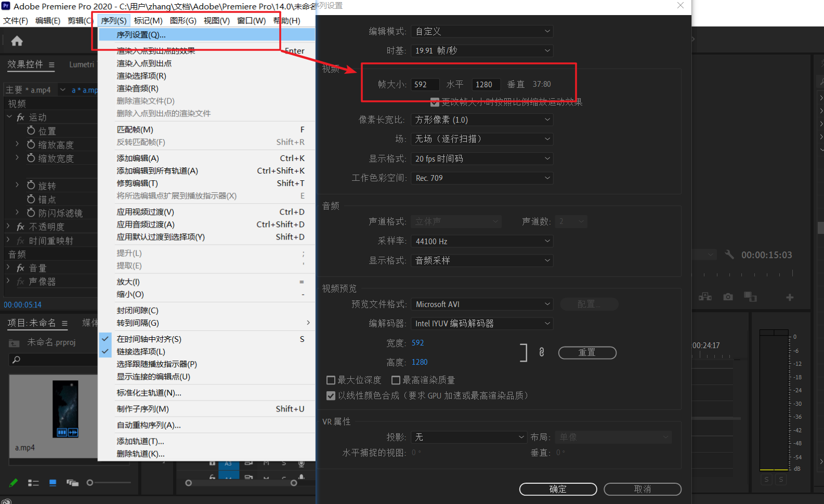824x504 pixels.
Task: Toggle 在时间轴中对齐(S) menu option
Action: pyautogui.click(x=207, y=339)
